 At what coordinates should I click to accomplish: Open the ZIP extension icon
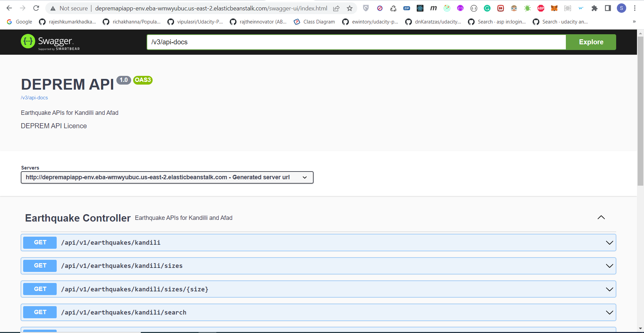point(407,8)
